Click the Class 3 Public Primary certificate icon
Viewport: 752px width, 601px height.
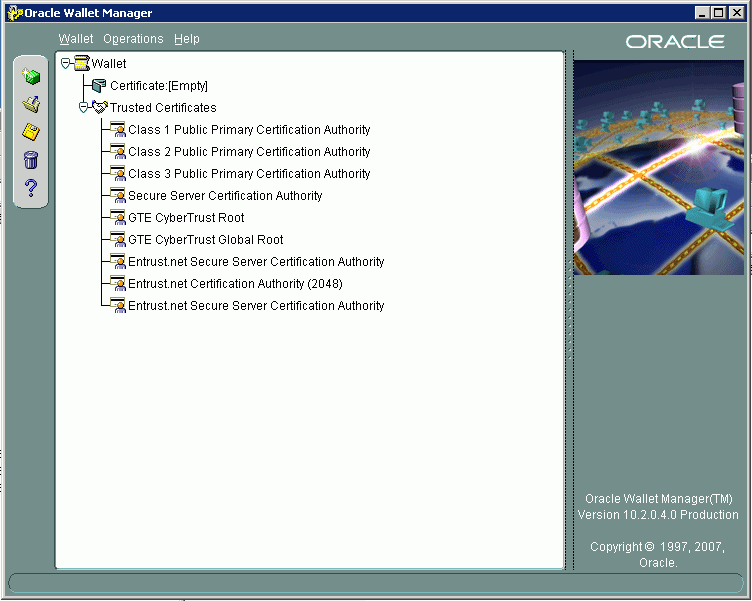[x=118, y=173]
